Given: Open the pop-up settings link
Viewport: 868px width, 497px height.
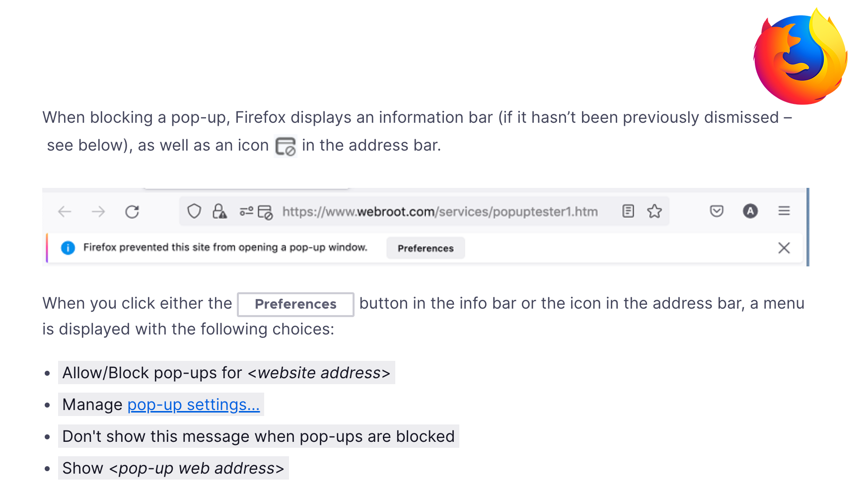Looking at the screenshot, I should coord(194,405).
